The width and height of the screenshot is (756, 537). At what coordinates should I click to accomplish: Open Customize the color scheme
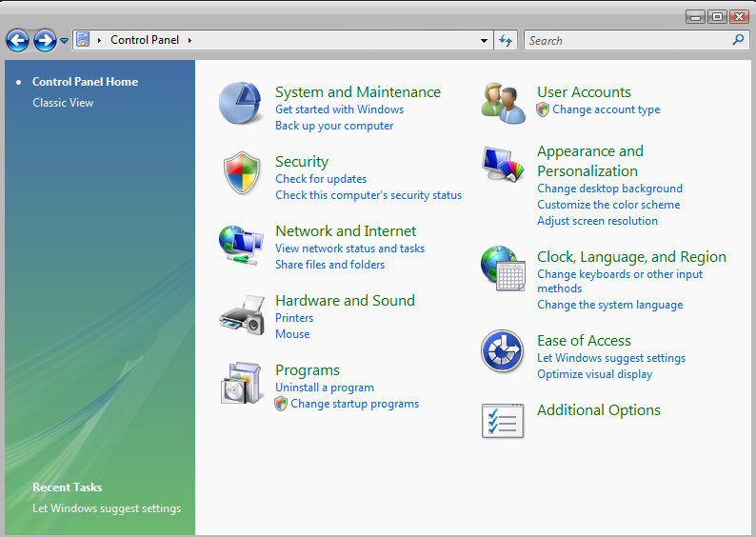click(x=608, y=205)
